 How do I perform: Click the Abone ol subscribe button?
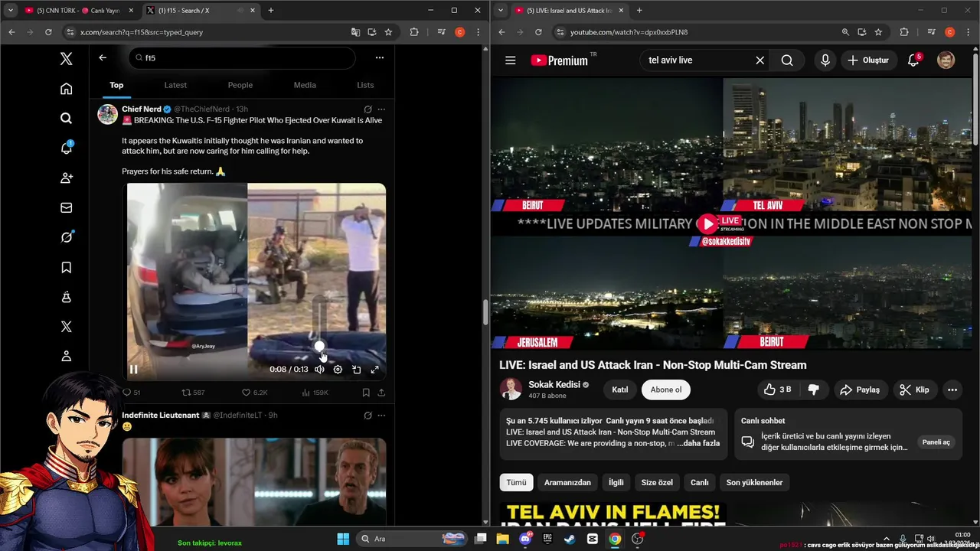[666, 390]
